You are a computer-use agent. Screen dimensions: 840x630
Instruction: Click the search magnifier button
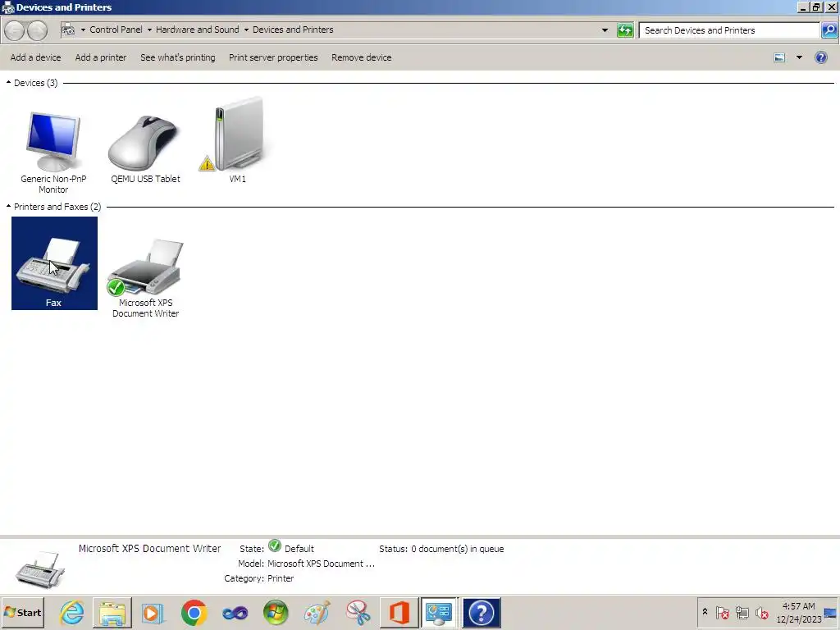point(829,30)
